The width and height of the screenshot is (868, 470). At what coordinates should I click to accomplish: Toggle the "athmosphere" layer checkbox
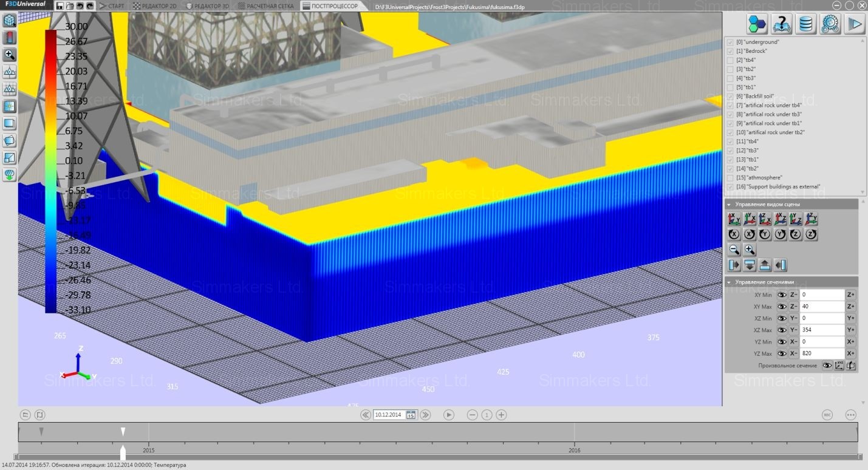tap(730, 177)
